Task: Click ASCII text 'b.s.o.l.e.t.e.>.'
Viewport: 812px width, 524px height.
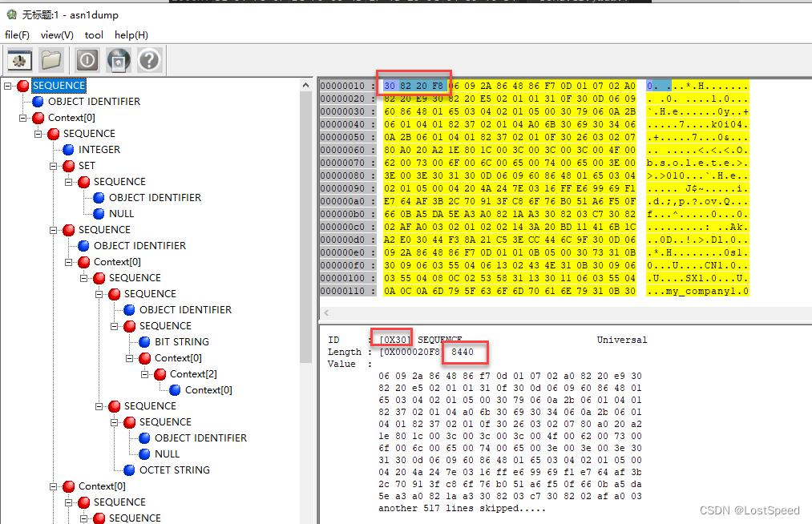Action: coord(697,163)
